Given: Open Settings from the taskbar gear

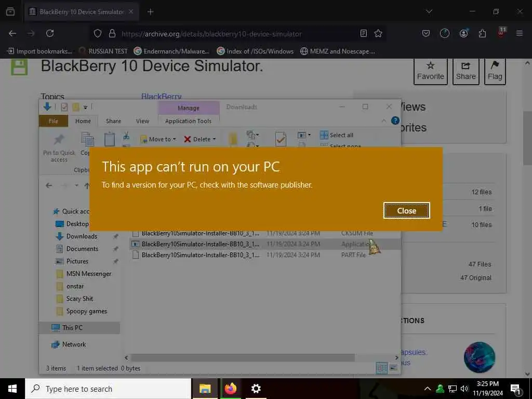Looking at the screenshot, I should [256, 389].
